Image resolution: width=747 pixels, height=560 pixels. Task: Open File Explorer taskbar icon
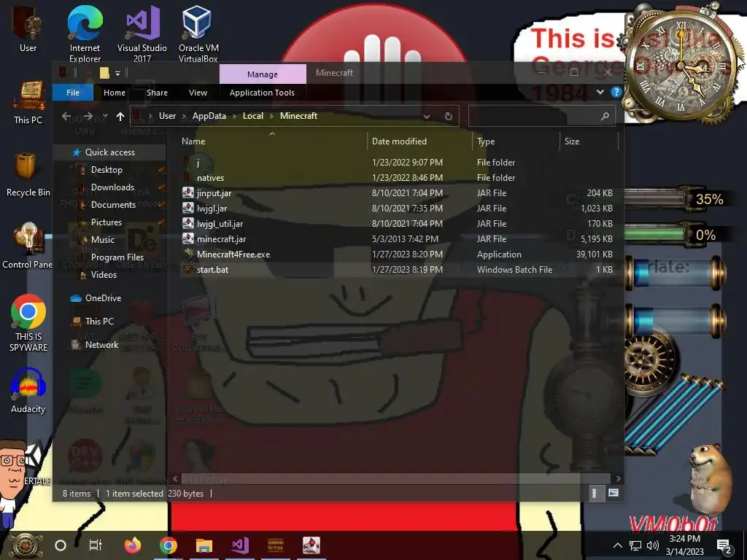pos(204,545)
